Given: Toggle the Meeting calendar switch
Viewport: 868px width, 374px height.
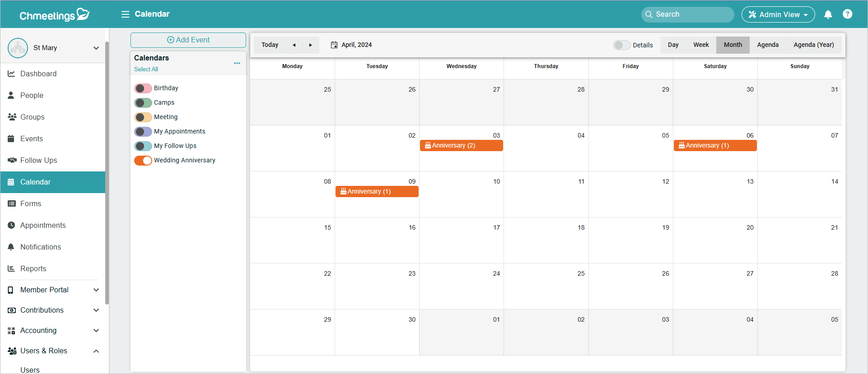Looking at the screenshot, I should [143, 117].
